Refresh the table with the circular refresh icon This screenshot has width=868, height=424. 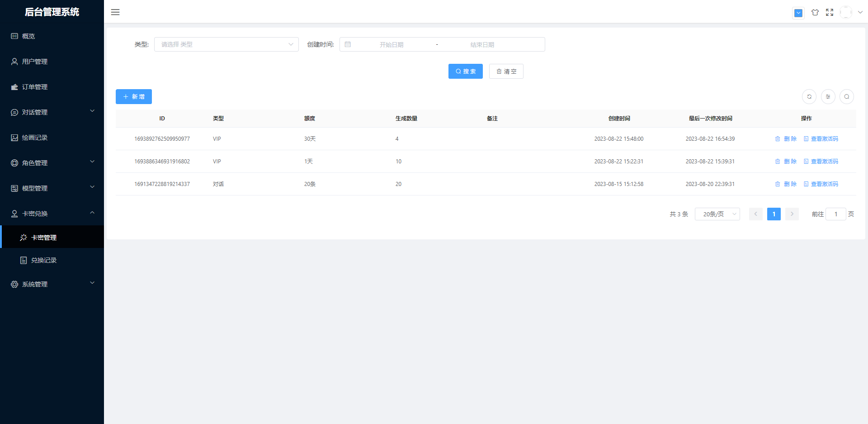point(809,97)
